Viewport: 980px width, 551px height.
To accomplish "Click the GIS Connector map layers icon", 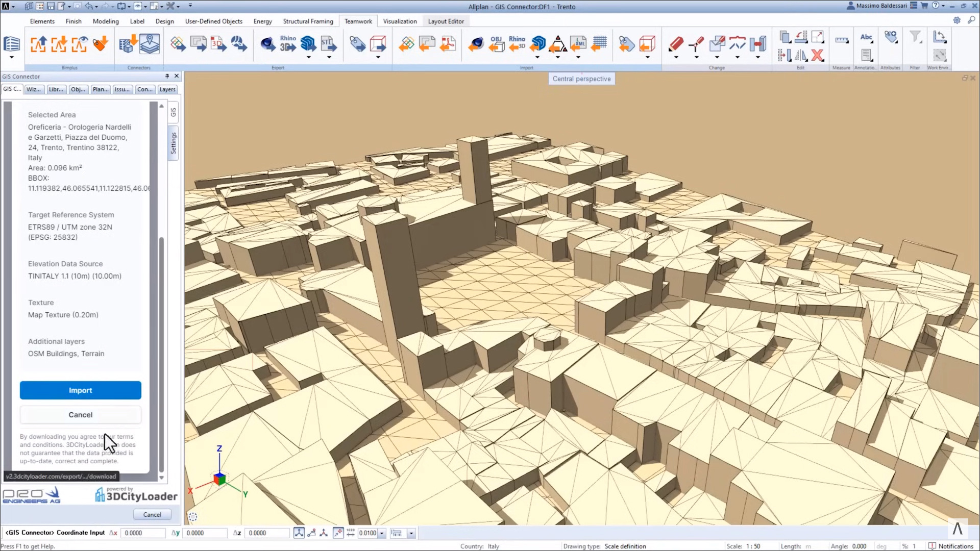I will point(150,44).
